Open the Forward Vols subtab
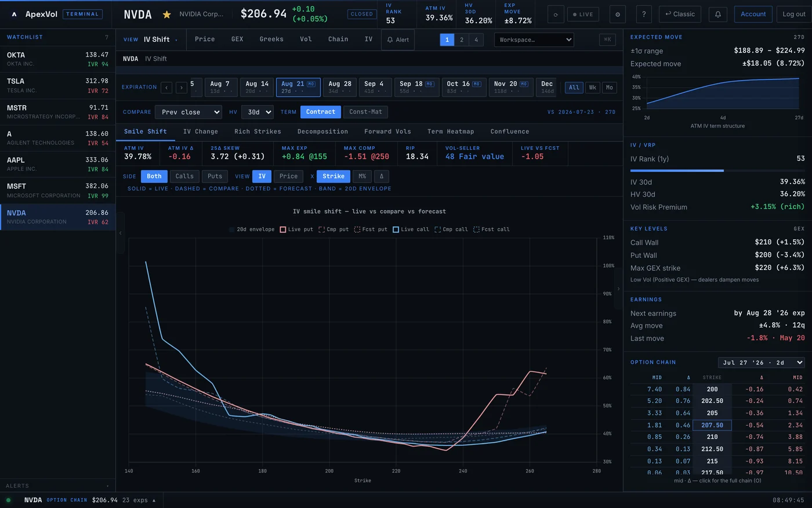The image size is (812, 508). click(x=387, y=132)
